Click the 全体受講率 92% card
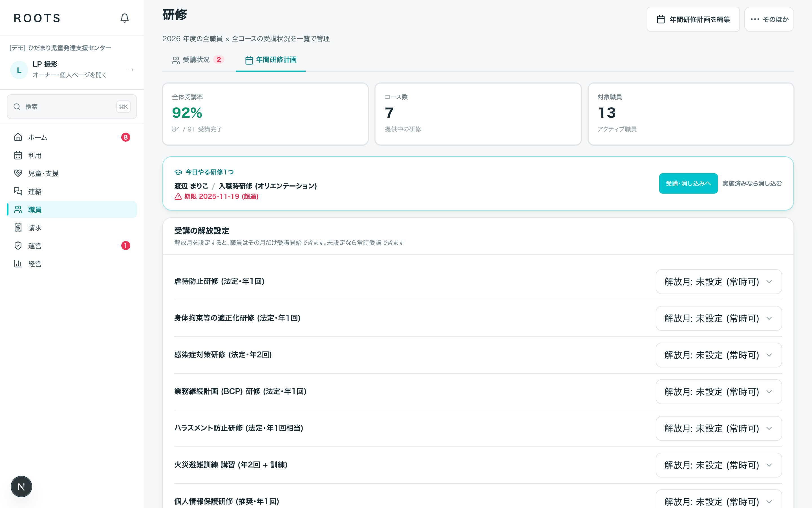Viewport: 812px width, 508px height. point(265,114)
